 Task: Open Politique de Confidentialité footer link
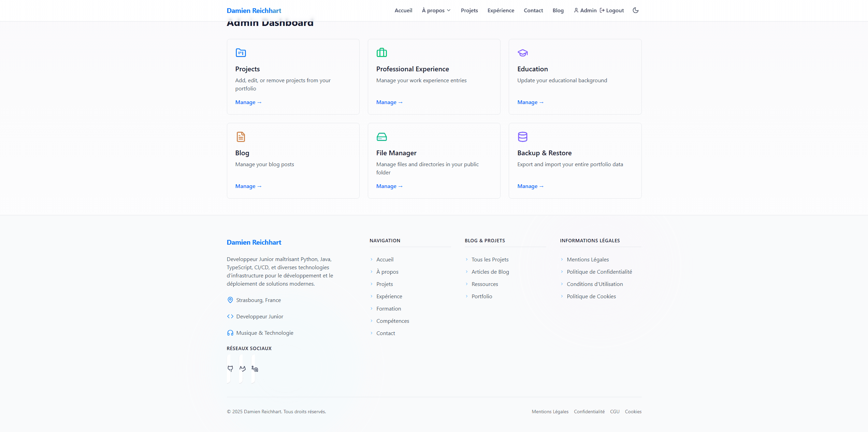click(599, 272)
